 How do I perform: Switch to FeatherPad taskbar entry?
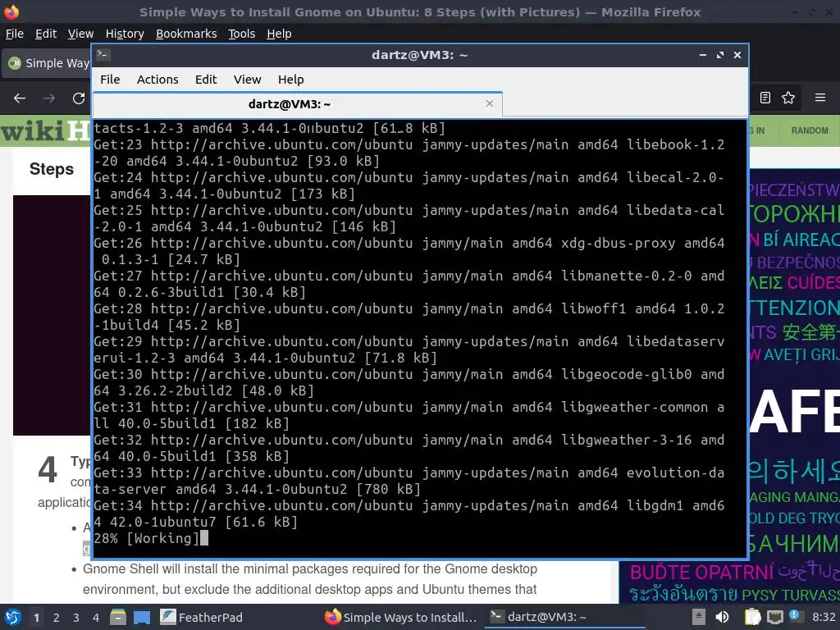coord(202,617)
